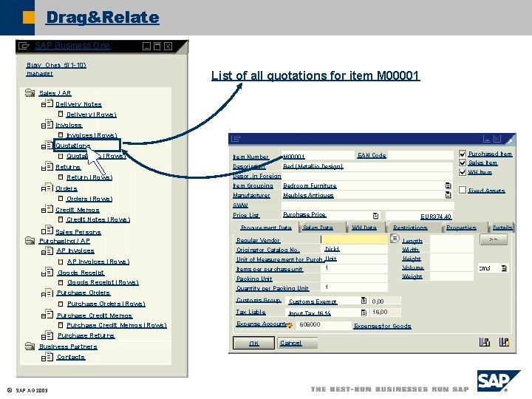Click the Regular Vendor input field
This screenshot has height=399, width=532.
click(x=354, y=239)
